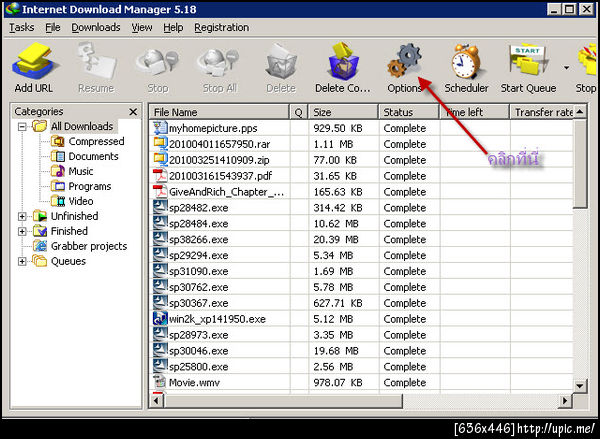Expand the Finished tree node

(x=22, y=231)
